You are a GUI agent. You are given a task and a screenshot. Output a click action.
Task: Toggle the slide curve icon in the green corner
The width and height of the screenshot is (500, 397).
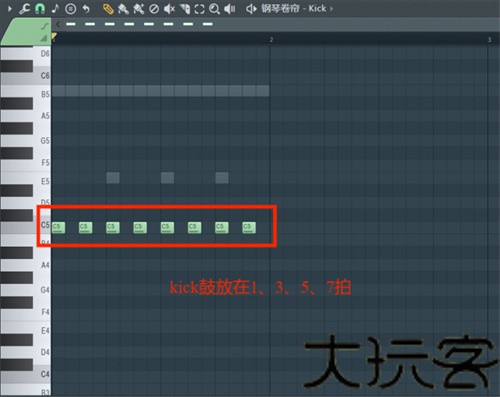click(x=44, y=26)
